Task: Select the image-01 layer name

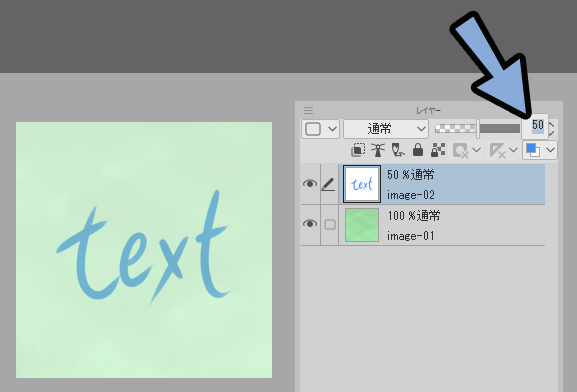Action: [x=411, y=236]
